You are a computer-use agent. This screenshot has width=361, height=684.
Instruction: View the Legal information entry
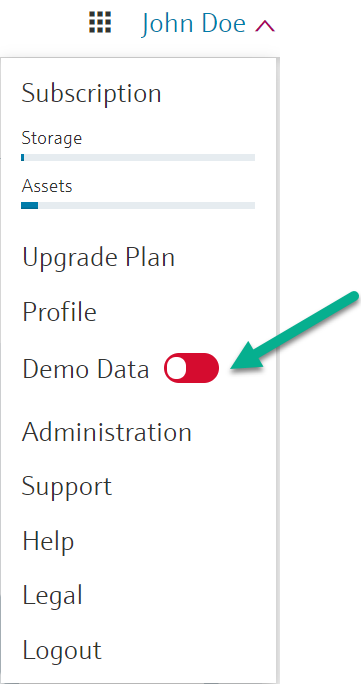[x=52, y=595]
